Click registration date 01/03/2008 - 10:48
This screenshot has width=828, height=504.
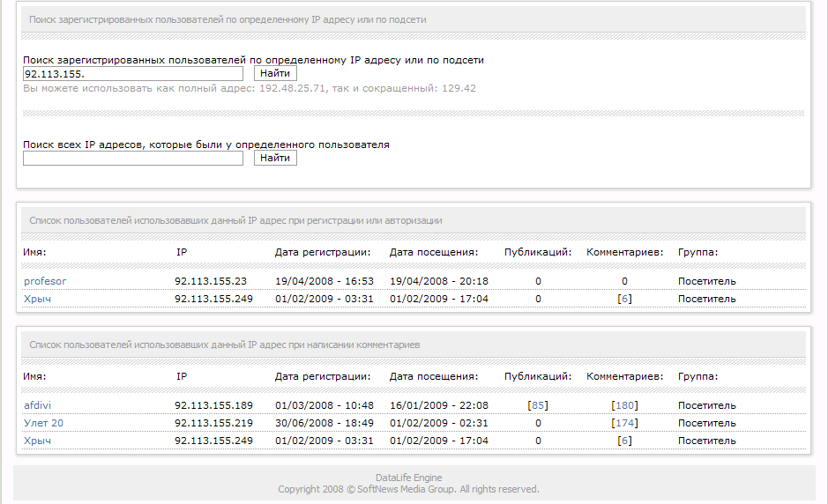324,405
